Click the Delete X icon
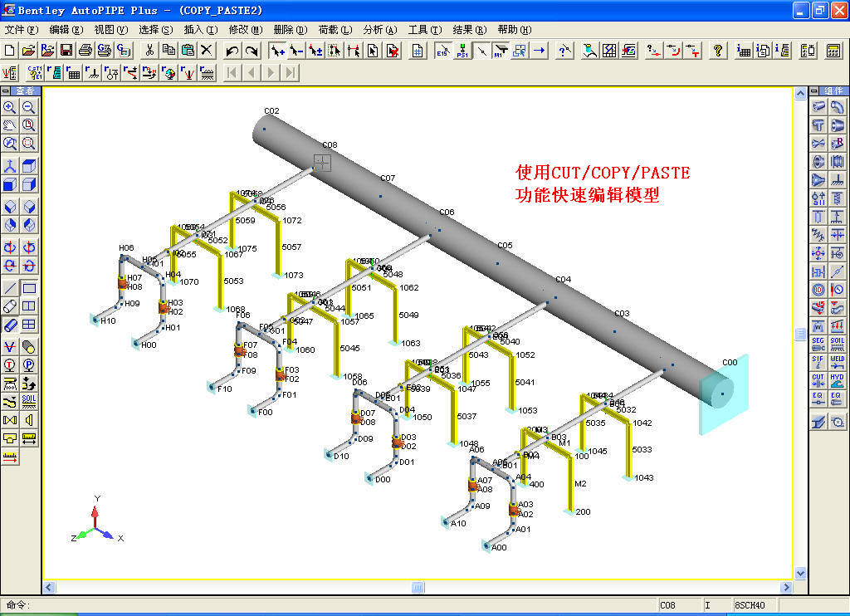The height and width of the screenshot is (616, 850). tap(207, 51)
